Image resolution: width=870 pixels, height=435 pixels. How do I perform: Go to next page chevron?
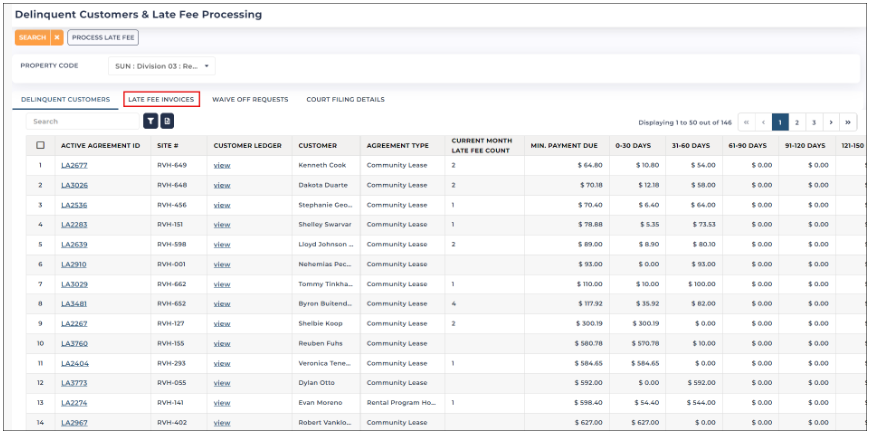pyautogui.click(x=831, y=122)
